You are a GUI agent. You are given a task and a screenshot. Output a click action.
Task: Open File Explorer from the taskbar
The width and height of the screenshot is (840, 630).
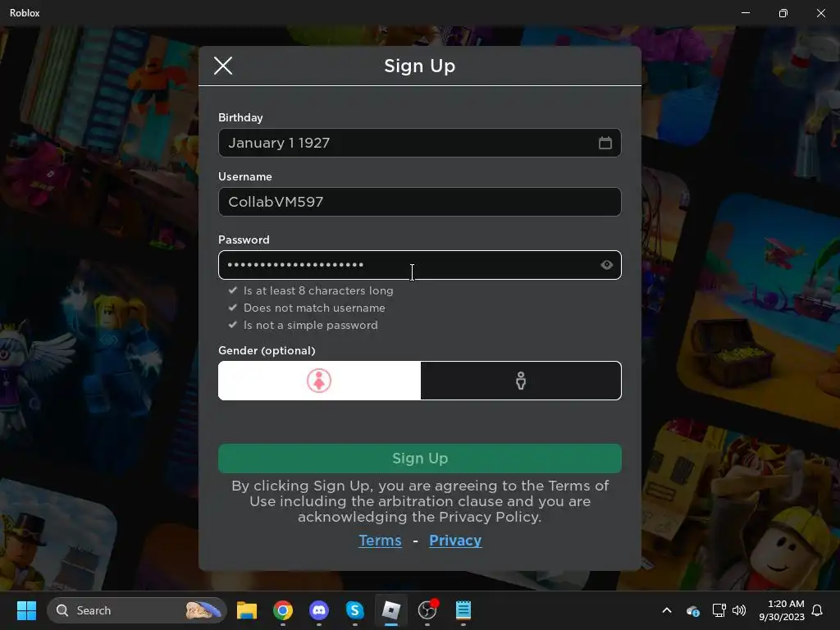point(247,610)
